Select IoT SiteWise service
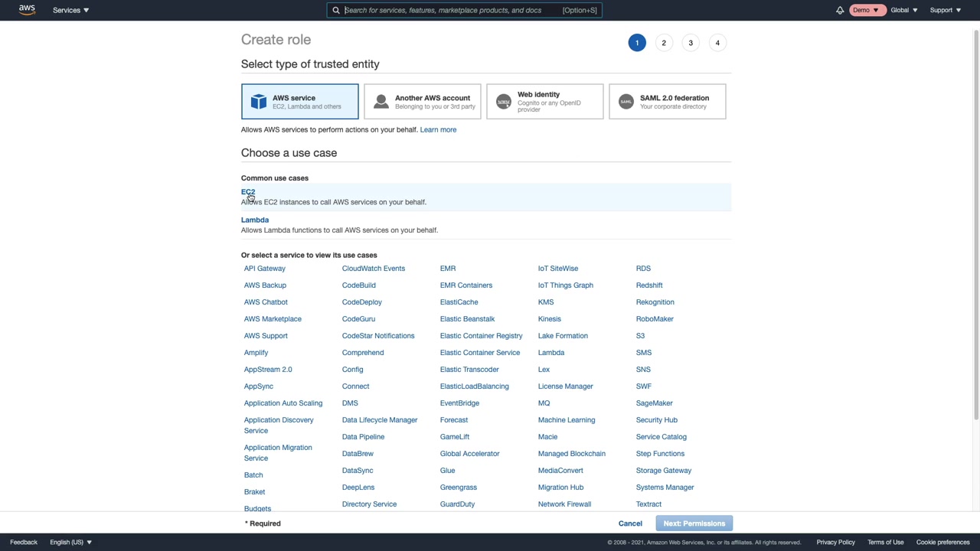The width and height of the screenshot is (980, 551). [558, 269]
